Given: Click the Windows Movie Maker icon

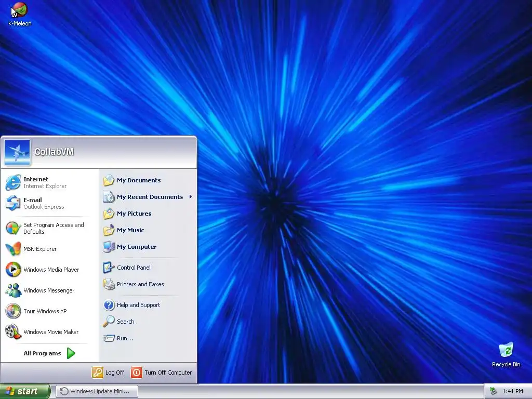Looking at the screenshot, I should point(13,332).
